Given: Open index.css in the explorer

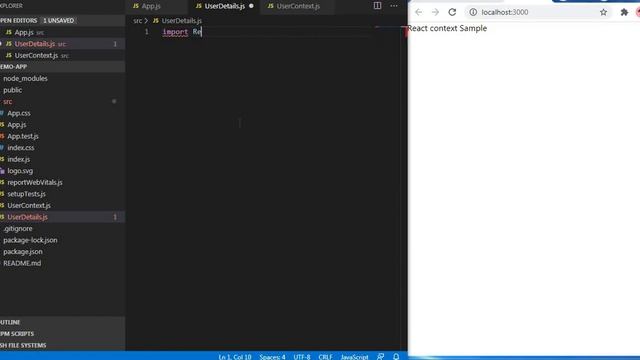Looking at the screenshot, I should (x=62, y=148).
